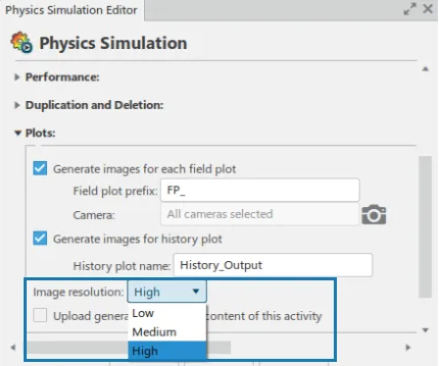Open the Image resolution dropdown
Screen dimensions: 439x366
tap(167, 292)
